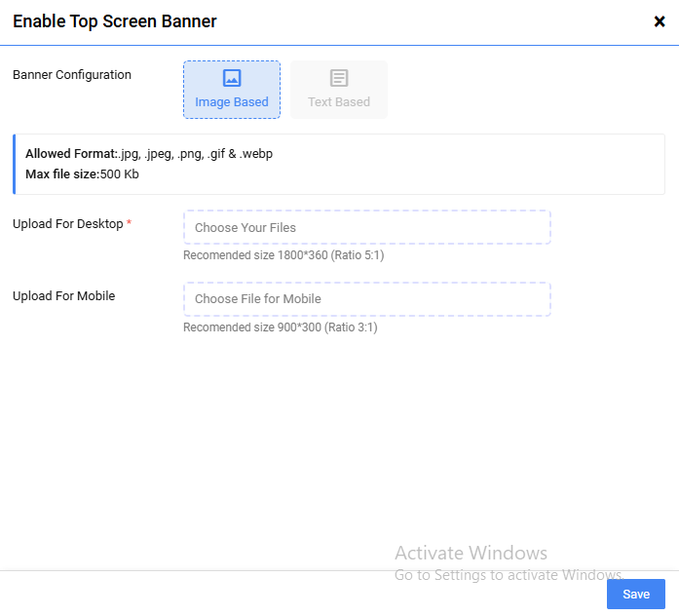Image resolution: width=679 pixels, height=616 pixels.
Task: Click the Recomended size 900*300 hint
Action: click(281, 327)
